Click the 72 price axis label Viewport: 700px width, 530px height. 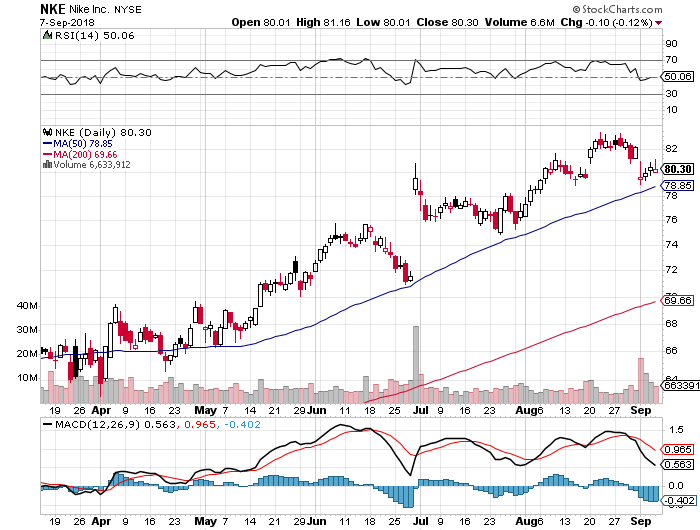[671, 270]
